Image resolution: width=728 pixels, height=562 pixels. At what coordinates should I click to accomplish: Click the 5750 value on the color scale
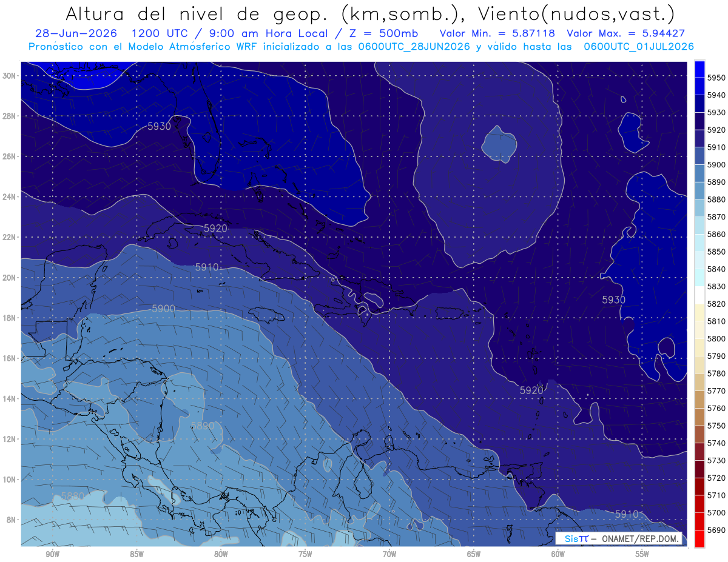pos(716,426)
